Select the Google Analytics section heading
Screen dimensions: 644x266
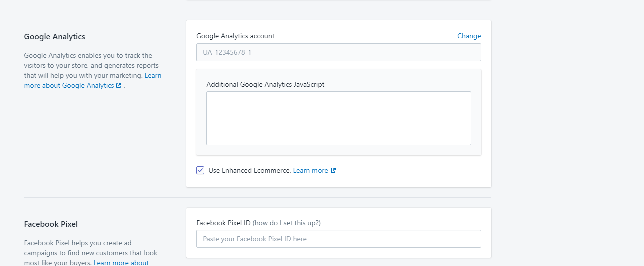click(x=55, y=36)
